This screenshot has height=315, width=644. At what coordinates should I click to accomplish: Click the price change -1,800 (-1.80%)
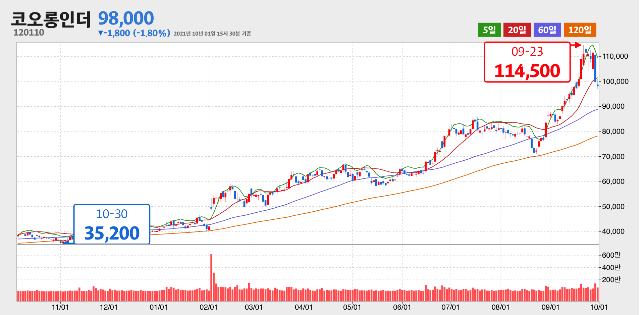pyautogui.click(x=134, y=33)
